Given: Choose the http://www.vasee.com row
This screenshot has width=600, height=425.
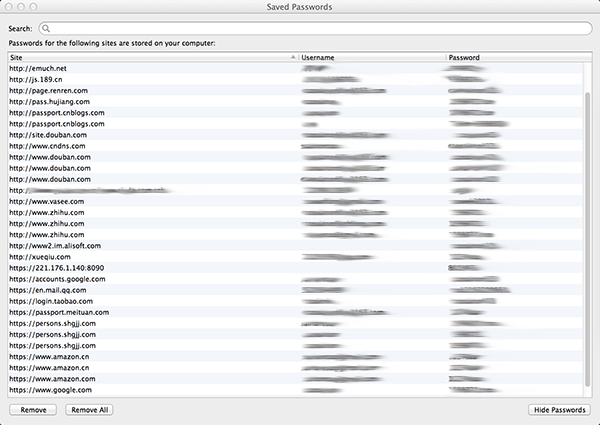Looking at the screenshot, I should pyautogui.click(x=295, y=202).
